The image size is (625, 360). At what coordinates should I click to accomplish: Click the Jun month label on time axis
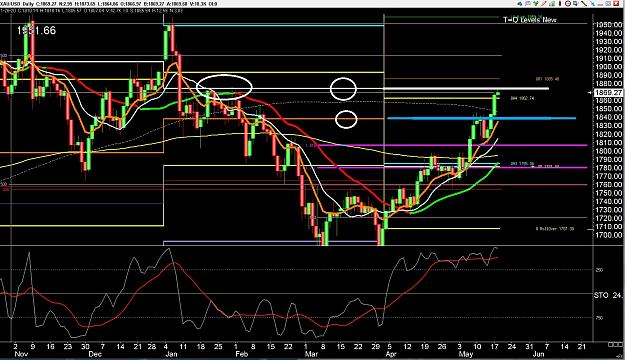[539, 354]
